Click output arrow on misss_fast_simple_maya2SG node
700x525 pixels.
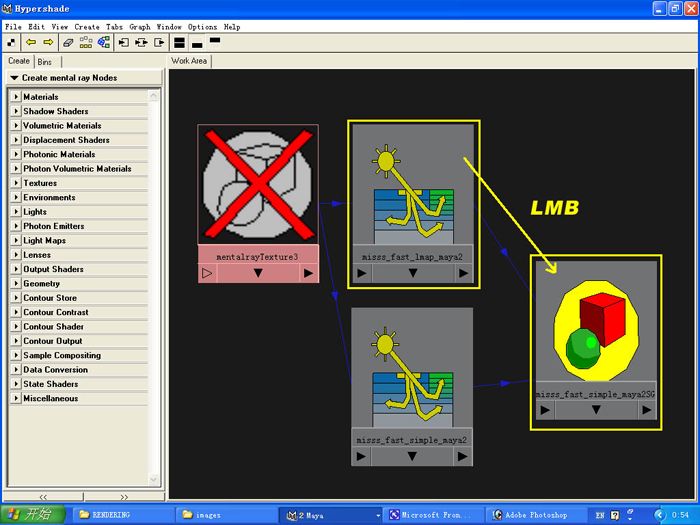[647, 410]
